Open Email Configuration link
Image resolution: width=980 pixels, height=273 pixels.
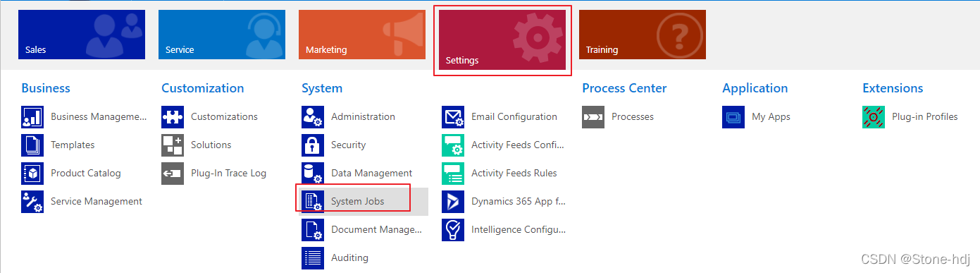point(514,116)
